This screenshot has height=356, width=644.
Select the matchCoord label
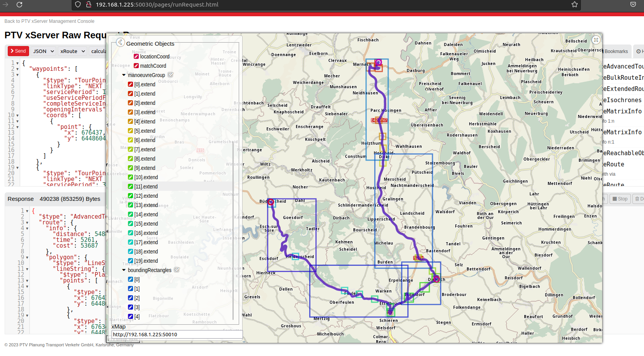[153, 66]
